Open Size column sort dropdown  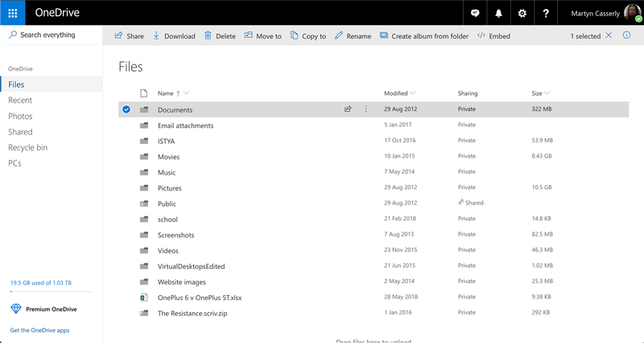pos(547,93)
